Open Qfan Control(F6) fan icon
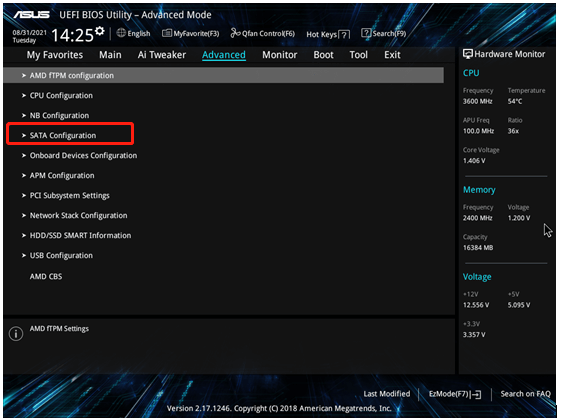 [235, 33]
